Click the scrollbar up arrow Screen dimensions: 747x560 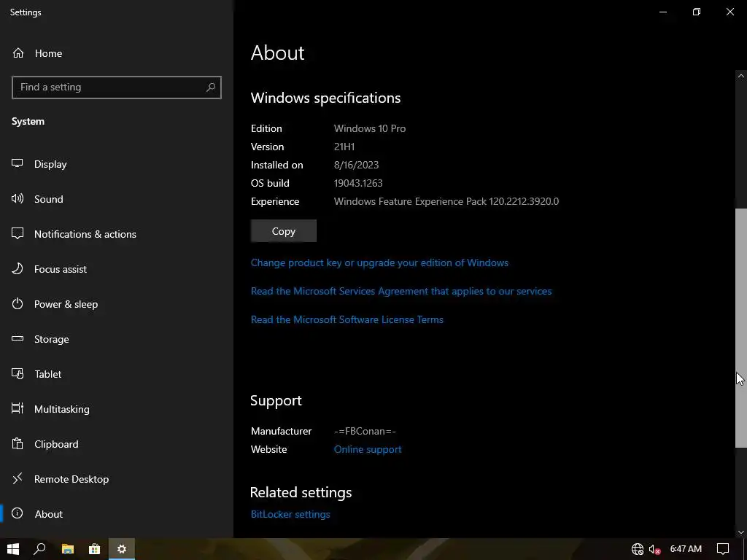pyautogui.click(x=741, y=76)
